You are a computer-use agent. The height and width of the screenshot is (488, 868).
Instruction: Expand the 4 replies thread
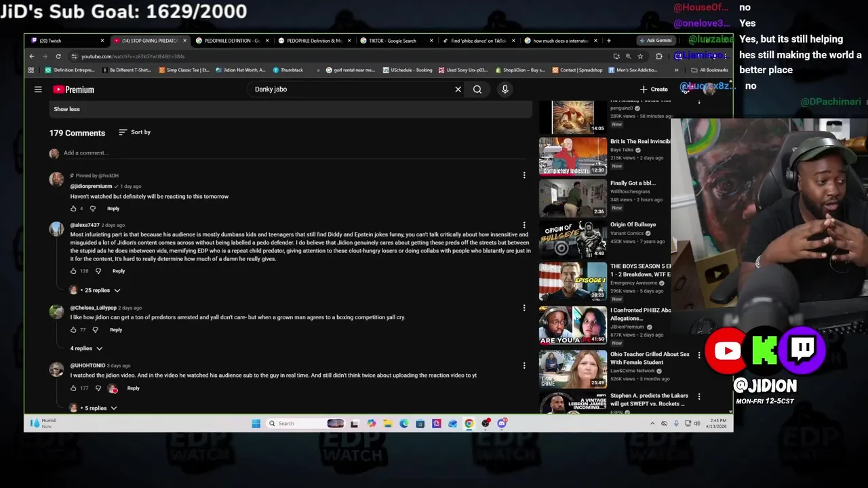[86, 348]
